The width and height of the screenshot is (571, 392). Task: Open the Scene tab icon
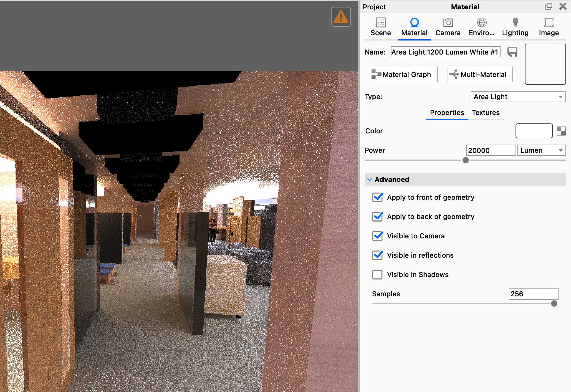(x=381, y=23)
